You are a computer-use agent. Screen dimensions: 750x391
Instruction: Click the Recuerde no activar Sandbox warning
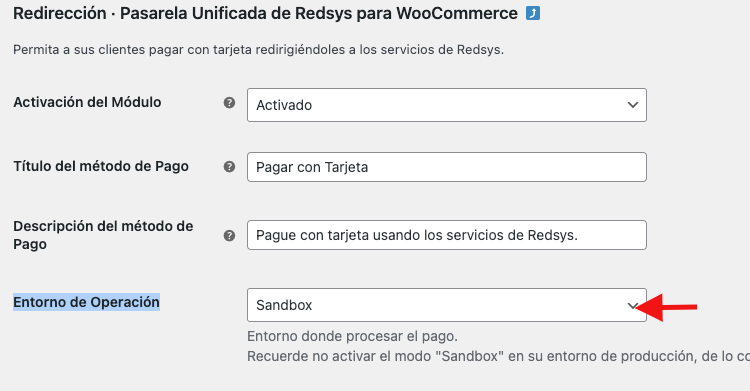498,357
